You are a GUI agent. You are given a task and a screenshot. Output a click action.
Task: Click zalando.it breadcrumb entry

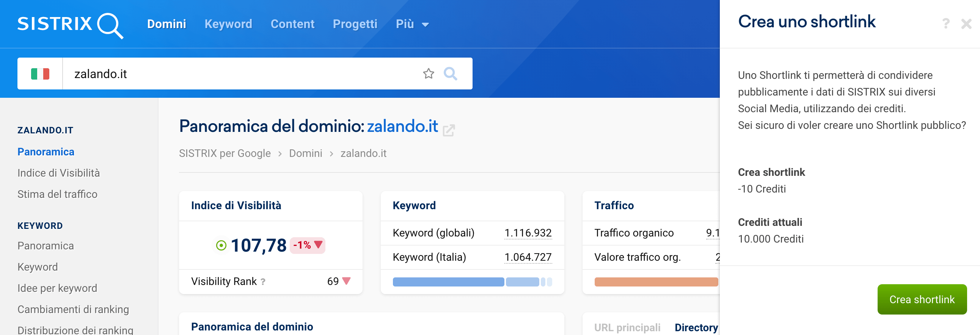click(363, 153)
